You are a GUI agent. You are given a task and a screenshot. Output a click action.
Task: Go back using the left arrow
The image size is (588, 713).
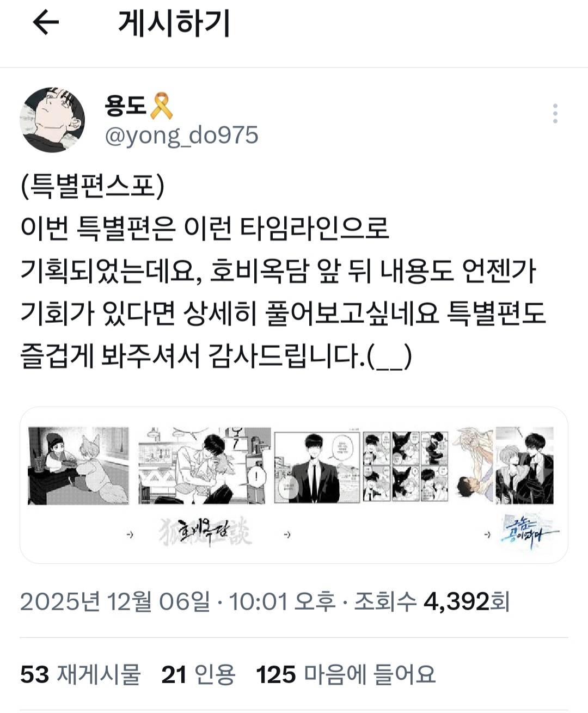pyautogui.click(x=46, y=23)
